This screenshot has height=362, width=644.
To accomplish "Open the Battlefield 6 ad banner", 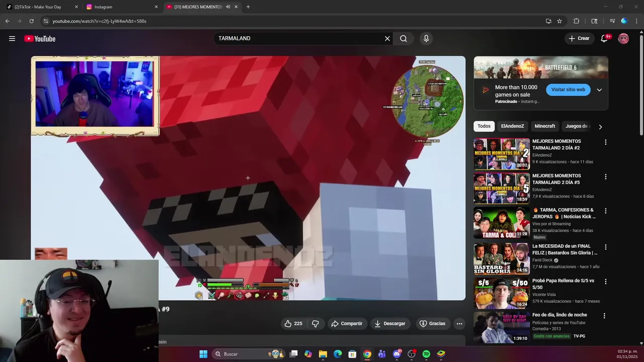I will [541, 67].
